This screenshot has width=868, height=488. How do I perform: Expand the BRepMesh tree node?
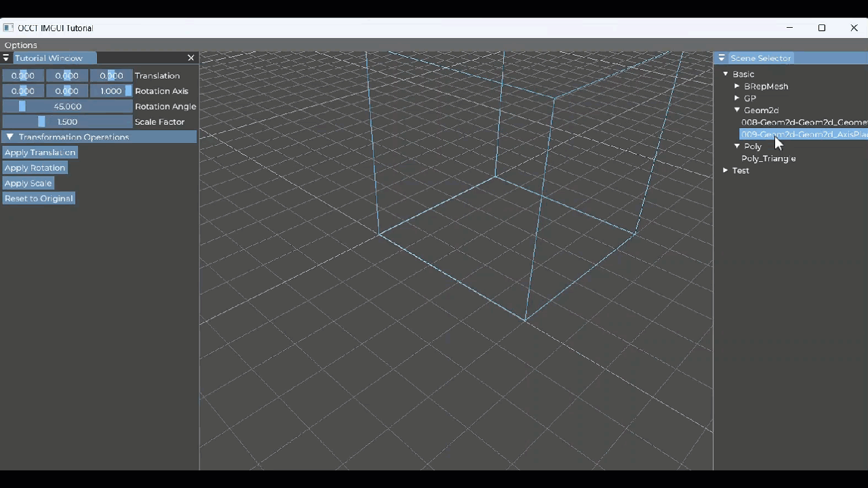pyautogui.click(x=737, y=86)
